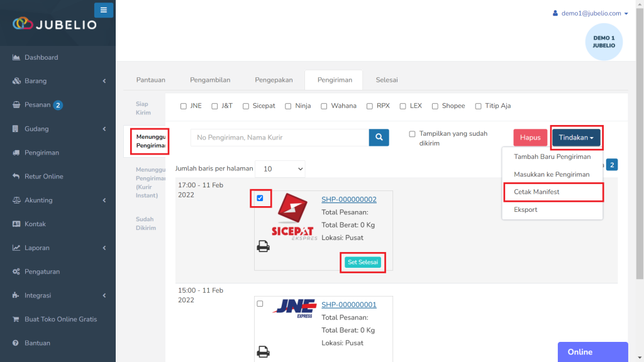644x362 pixels.
Task: Toggle the hamburger menu button
Action: pos(104,10)
